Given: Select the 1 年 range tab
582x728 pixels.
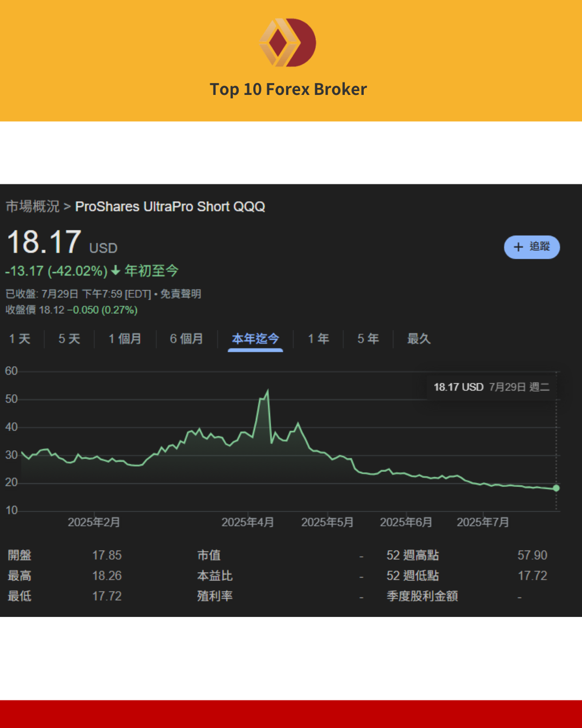Looking at the screenshot, I should point(318,339).
